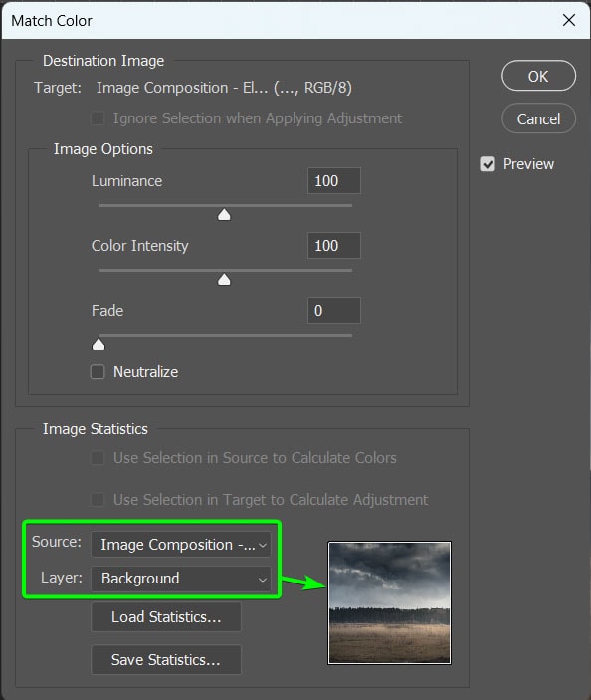Check Use Selection in Target to Calculate Adjustment
This screenshot has width=591, height=700.
point(98,500)
